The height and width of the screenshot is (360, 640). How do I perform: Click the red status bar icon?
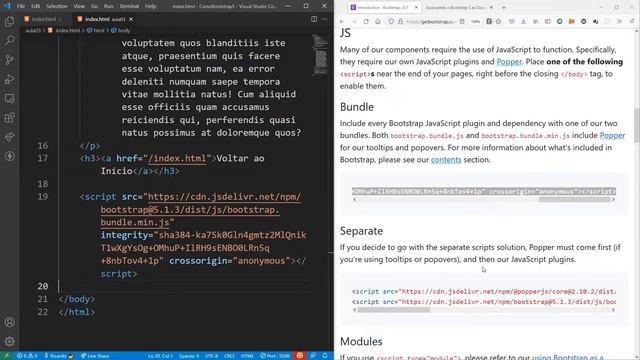(x=300, y=356)
